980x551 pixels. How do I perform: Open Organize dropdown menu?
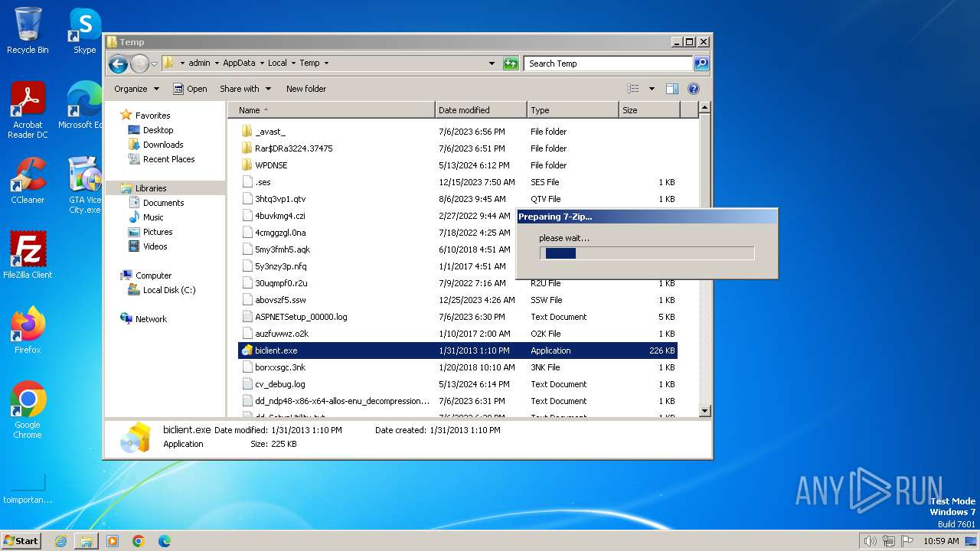pos(136,89)
